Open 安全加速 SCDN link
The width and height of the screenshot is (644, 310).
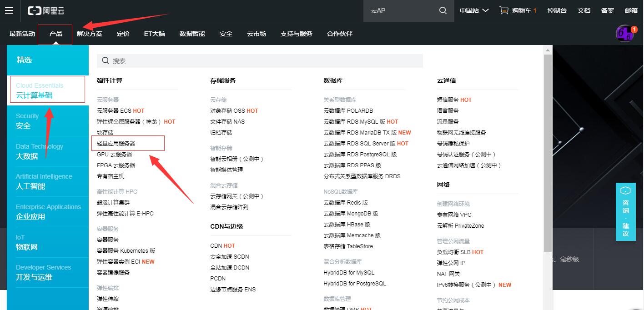(230, 256)
